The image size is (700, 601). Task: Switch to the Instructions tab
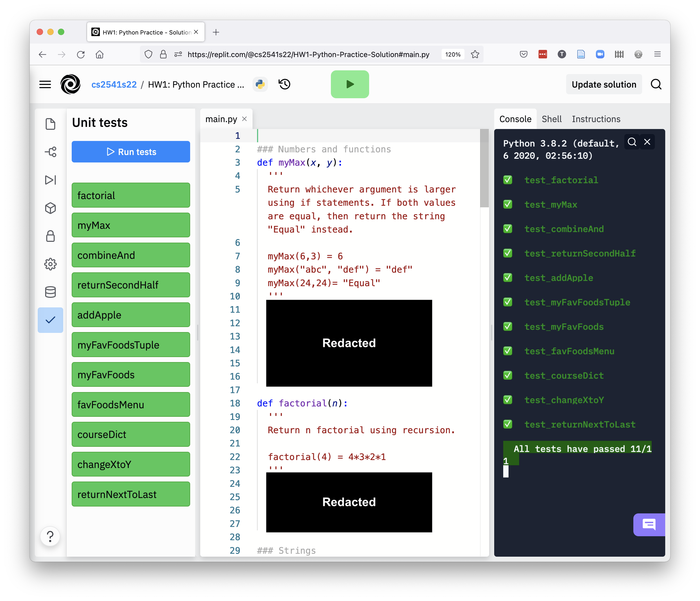596,119
